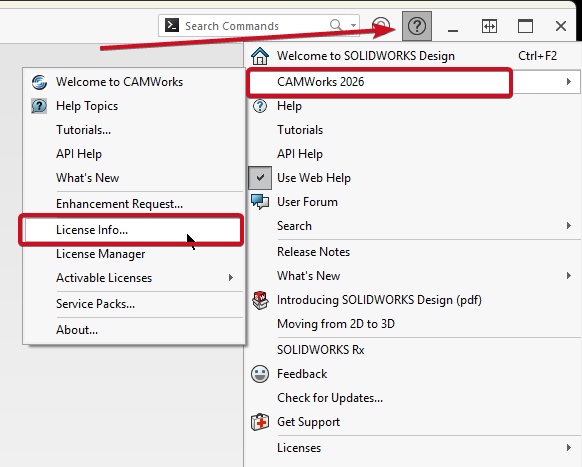Click the CAMWorks logo icon in submenu
Image resolution: width=582 pixels, height=467 pixels.
[x=39, y=82]
